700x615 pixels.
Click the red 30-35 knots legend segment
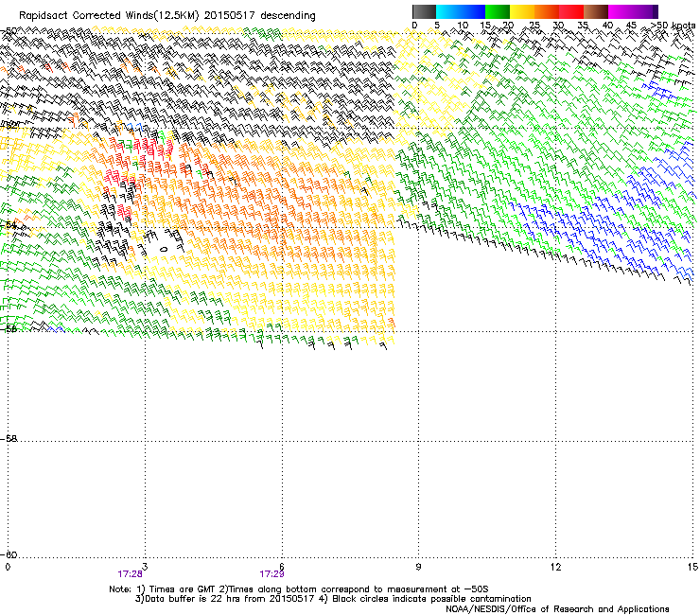point(571,11)
